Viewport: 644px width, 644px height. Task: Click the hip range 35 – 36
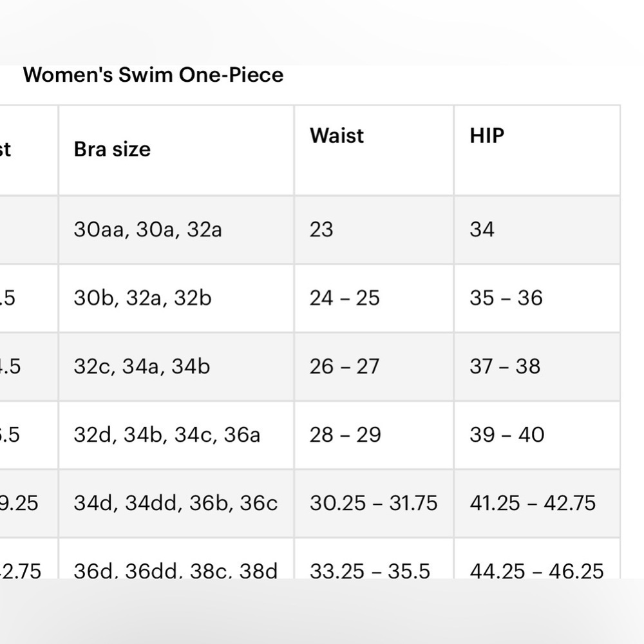tap(506, 298)
